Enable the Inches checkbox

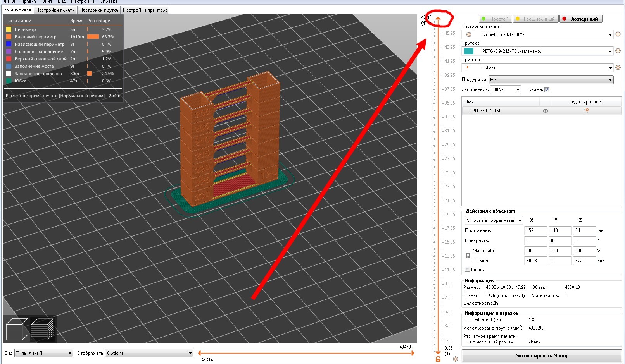(467, 270)
